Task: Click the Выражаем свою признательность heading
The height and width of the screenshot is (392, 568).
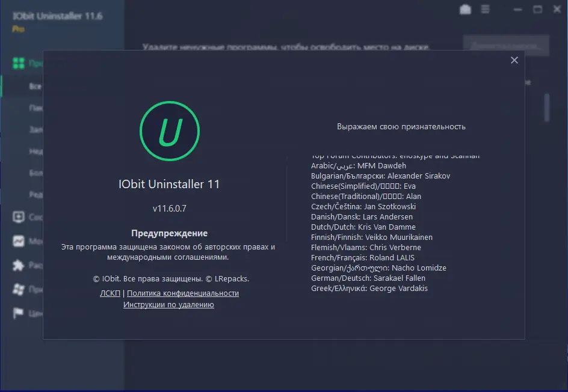Action: pos(401,127)
